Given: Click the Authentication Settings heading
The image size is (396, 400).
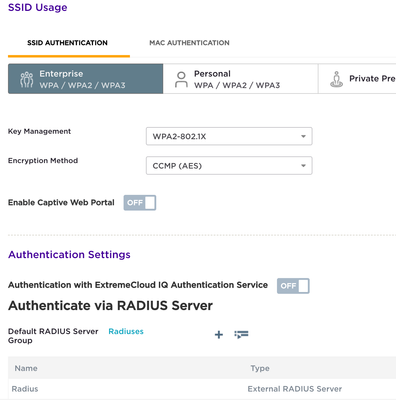Looking at the screenshot, I should point(69,254).
